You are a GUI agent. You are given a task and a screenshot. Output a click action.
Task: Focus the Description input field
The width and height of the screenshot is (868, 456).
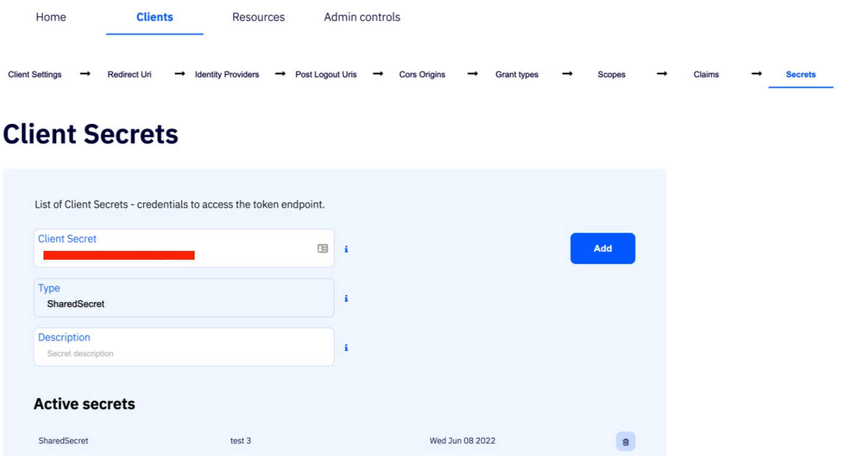(x=183, y=353)
